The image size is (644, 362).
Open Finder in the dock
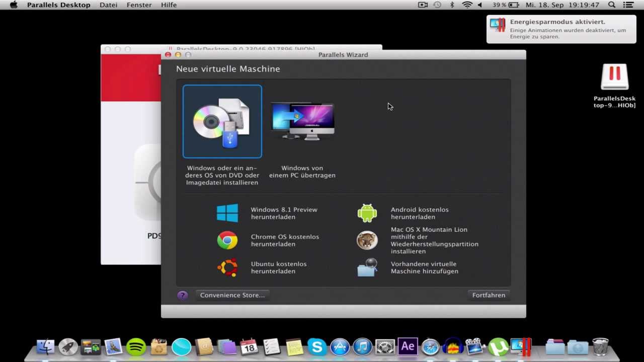(x=45, y=347)
